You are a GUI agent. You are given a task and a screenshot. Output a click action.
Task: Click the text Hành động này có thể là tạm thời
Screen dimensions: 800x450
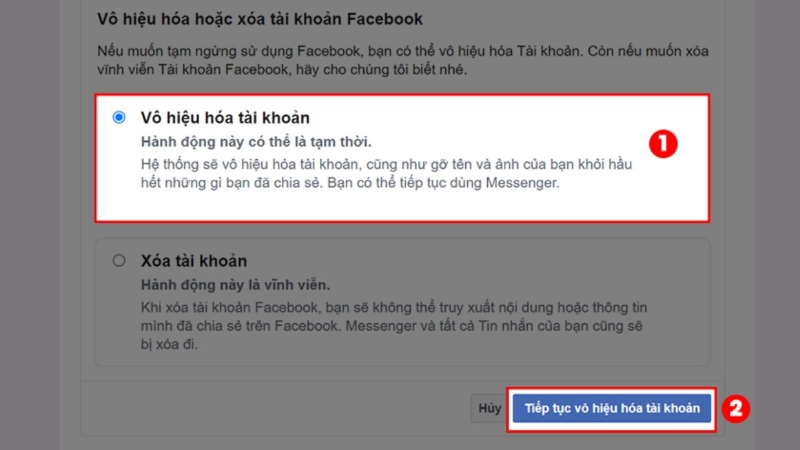(256, 142)
